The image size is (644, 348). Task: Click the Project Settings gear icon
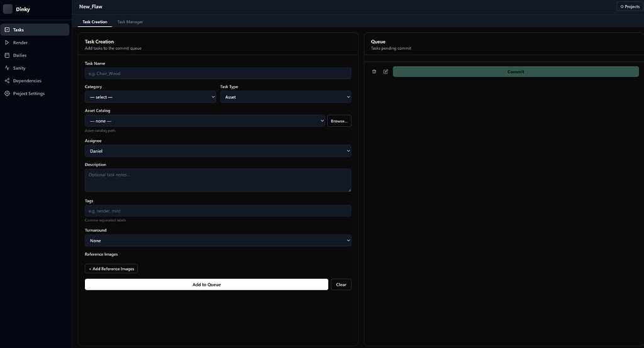click(7, 93)
